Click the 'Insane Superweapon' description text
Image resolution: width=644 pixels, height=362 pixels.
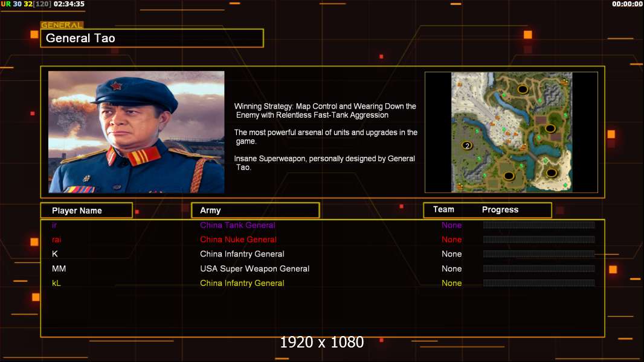pos(324,163)
